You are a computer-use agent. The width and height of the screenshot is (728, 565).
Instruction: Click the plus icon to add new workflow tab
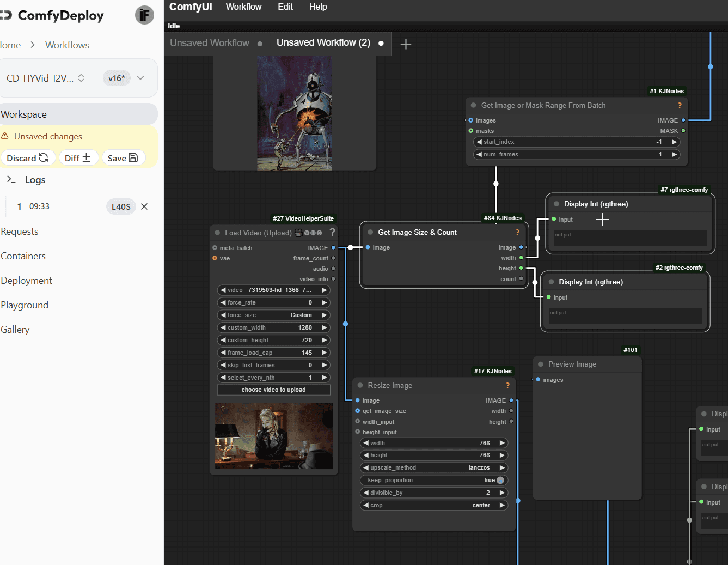click(406, 44)
